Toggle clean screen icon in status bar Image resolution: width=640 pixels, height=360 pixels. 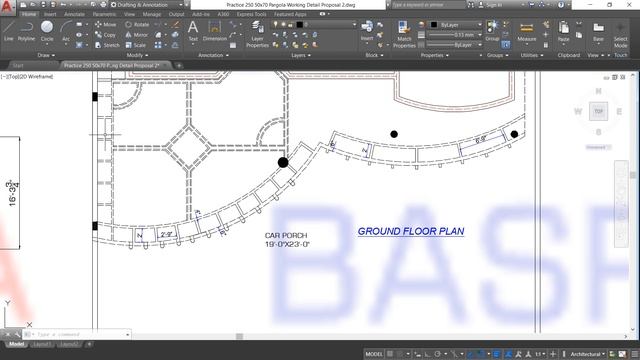(622, 354)
